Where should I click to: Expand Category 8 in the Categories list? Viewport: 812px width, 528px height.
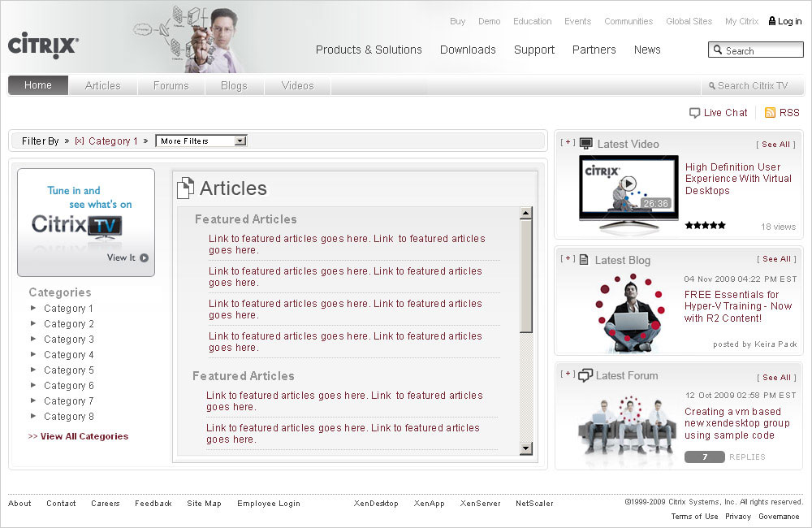(x=33, y=416)
